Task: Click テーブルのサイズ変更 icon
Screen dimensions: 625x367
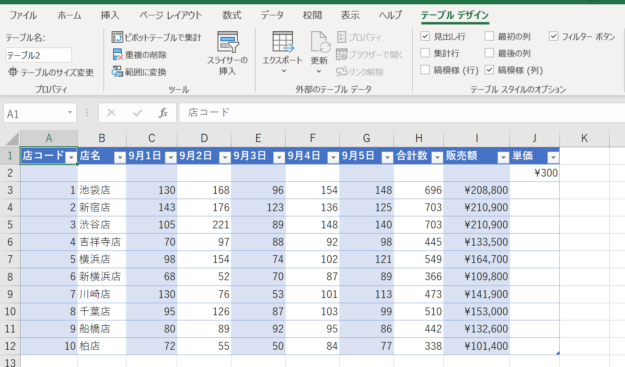Action: click(13, 72)
